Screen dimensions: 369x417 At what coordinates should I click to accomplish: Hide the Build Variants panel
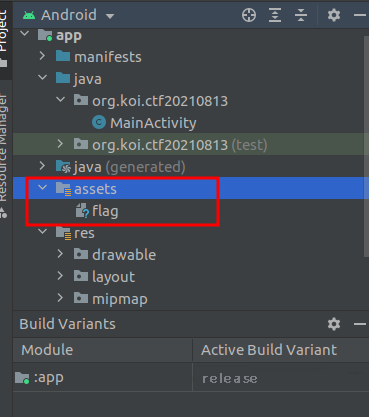tap(360, 324)
